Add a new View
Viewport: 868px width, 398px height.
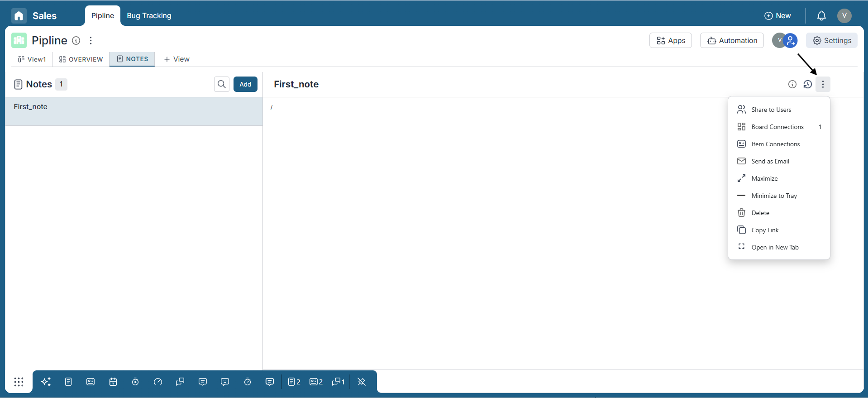coord(176,59)
